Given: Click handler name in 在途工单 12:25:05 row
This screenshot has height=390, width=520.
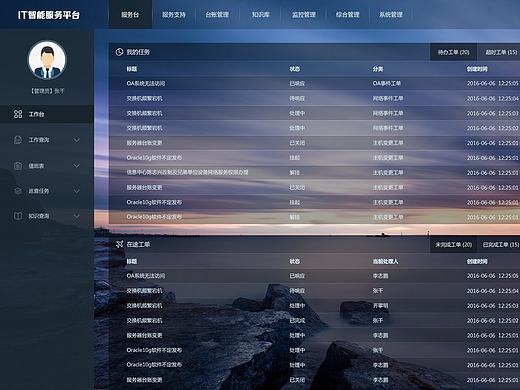Looking at the screenshot, I should 380,276.
